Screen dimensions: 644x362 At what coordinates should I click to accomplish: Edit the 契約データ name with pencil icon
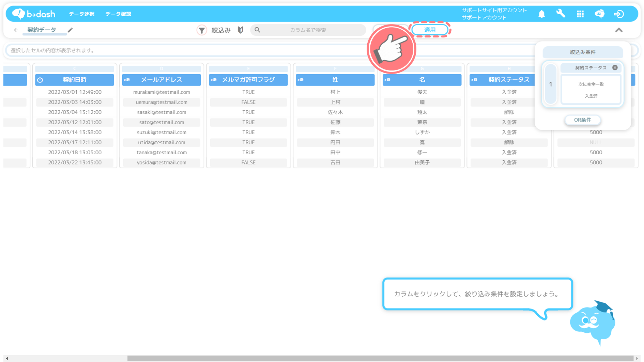70,30
